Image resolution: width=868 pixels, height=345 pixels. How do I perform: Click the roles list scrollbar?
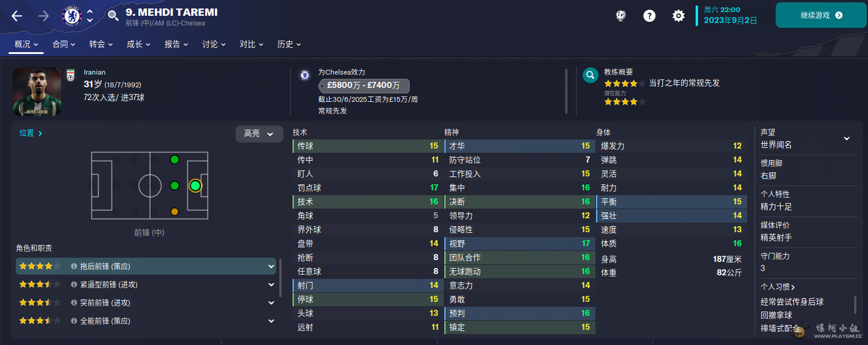[280, 279]
